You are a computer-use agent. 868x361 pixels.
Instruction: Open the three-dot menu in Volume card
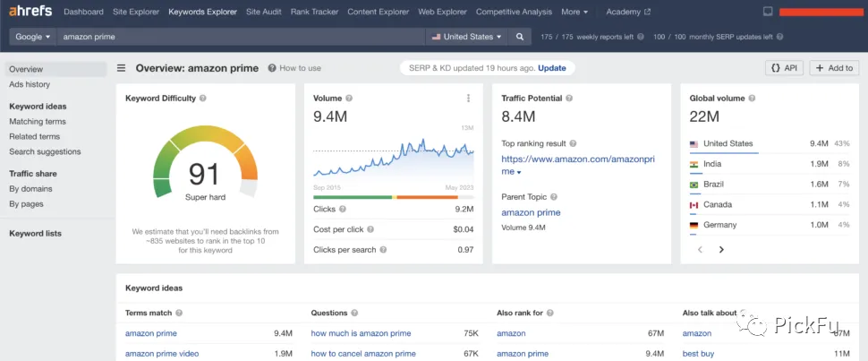point(468,99)
